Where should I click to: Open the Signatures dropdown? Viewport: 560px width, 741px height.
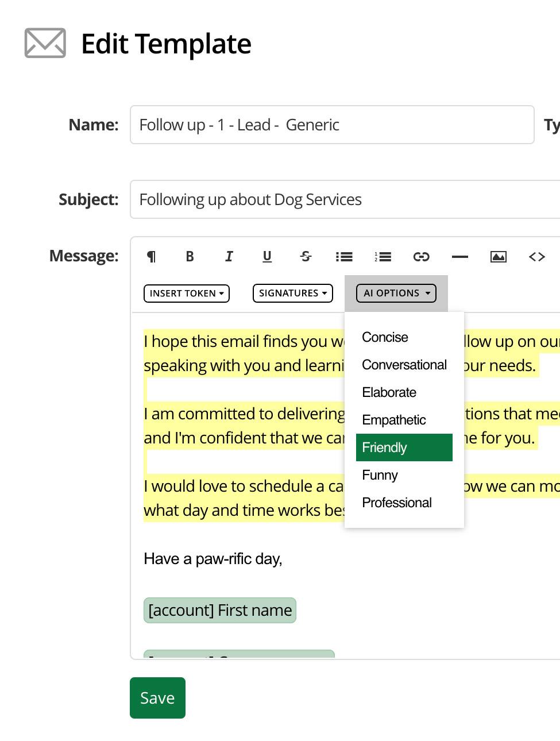click(x=293, y=294)
